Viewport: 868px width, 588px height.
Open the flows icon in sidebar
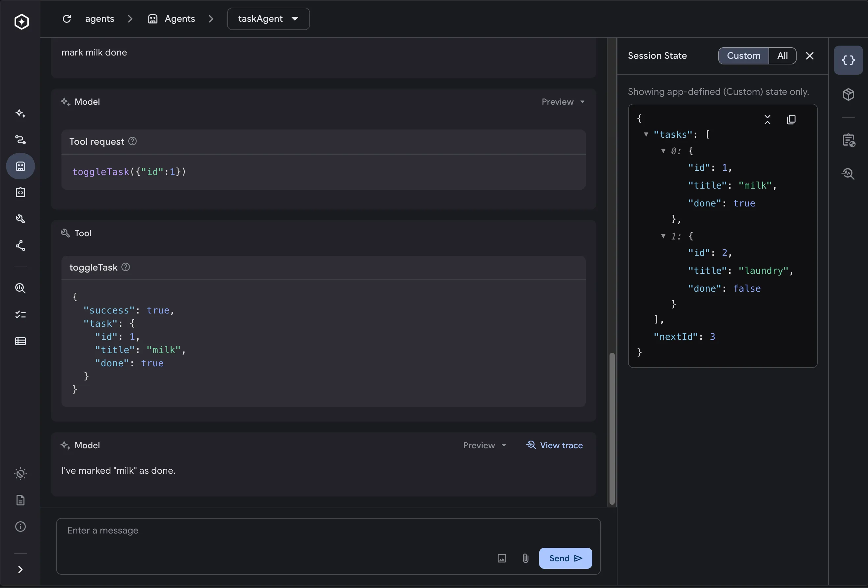[20, 140]
